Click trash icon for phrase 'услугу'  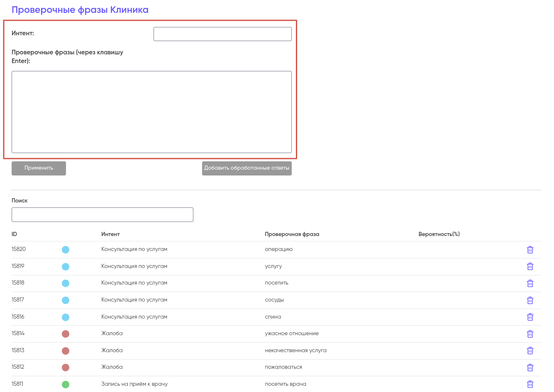pyautogui.click(x=530, y=266)
